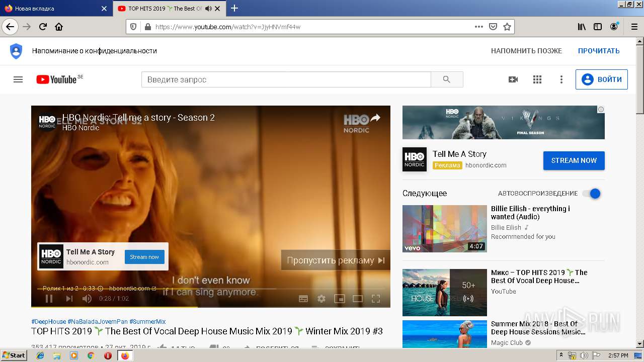This screenshot has width=644, height=362.
Task: Click hbonordic.com link in video ad bar
Action: click(133, 289)
